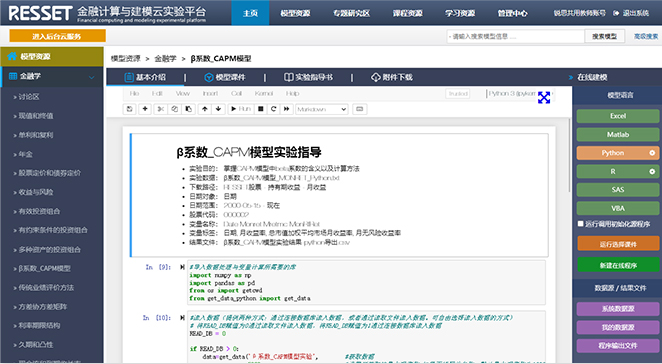Collapse the 金融学 sidebar section chevron

(91, 77)
